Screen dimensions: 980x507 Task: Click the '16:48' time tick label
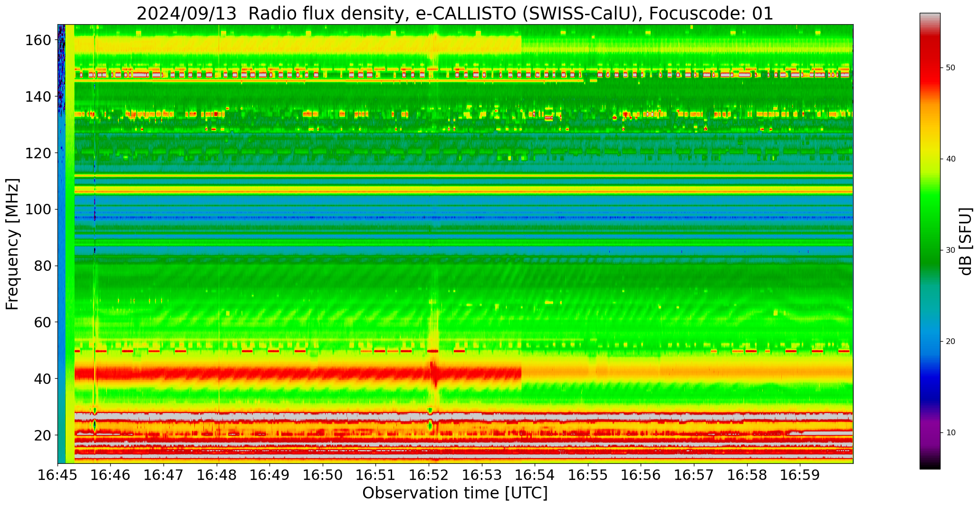(x=217, y=475)
